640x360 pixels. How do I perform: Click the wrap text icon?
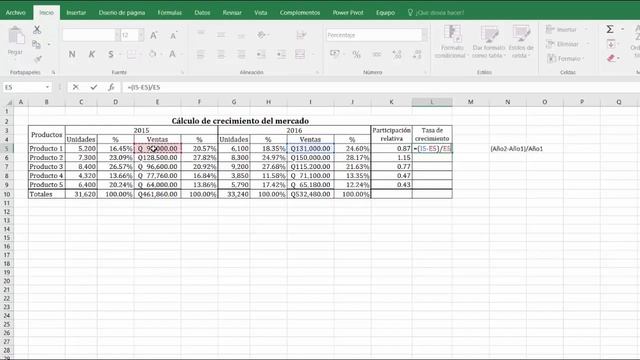tap(301, 35)
